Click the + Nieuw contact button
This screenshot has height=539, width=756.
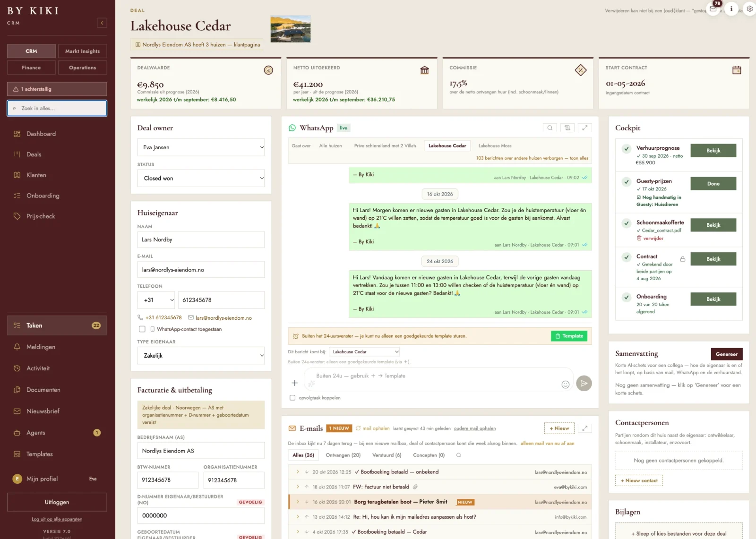click(639, 480)
